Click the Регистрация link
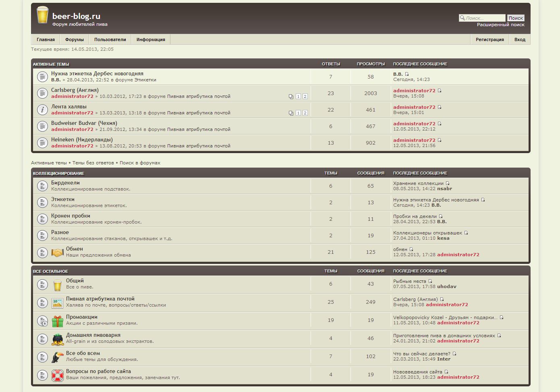Screen dimensions: 560x392 (x=489, y=39)
